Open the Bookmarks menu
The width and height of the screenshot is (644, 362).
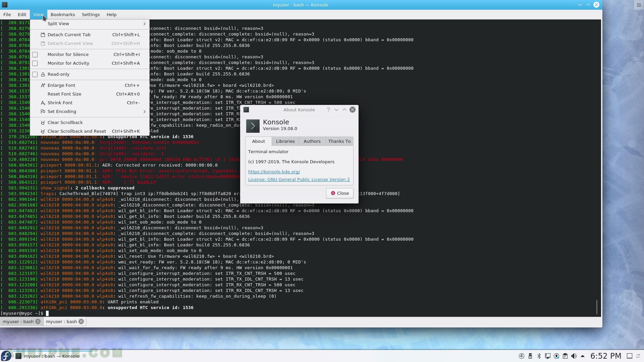click(x=63, y=15)
